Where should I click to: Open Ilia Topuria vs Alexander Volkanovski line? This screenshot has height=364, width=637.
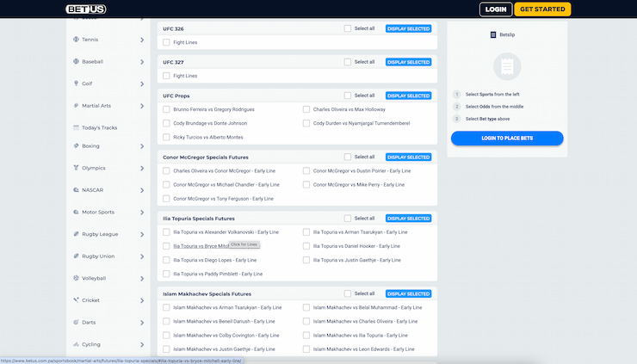pyautogui.click(x=226, y=232)
